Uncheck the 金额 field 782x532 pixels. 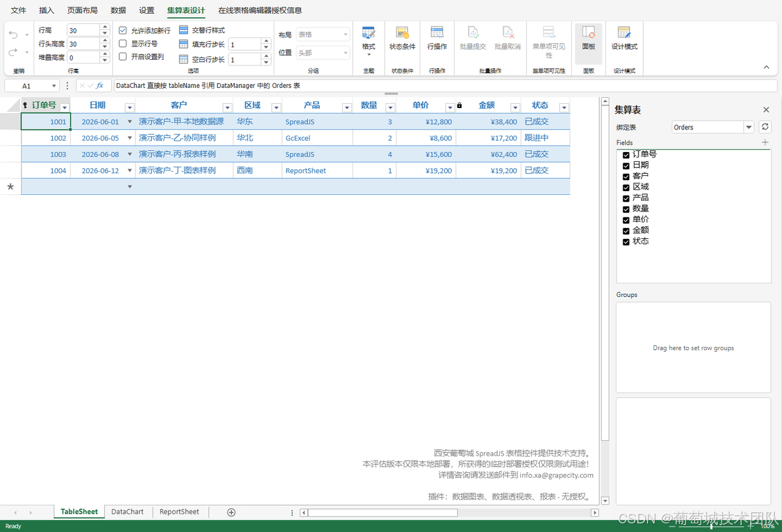[626, 231]
